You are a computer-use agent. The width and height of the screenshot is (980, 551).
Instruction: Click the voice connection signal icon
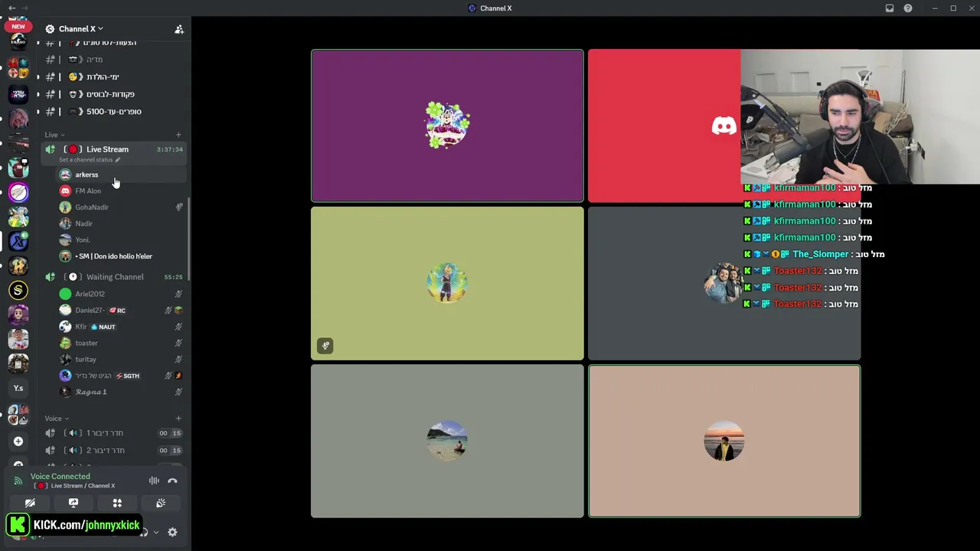pos(18,481)
